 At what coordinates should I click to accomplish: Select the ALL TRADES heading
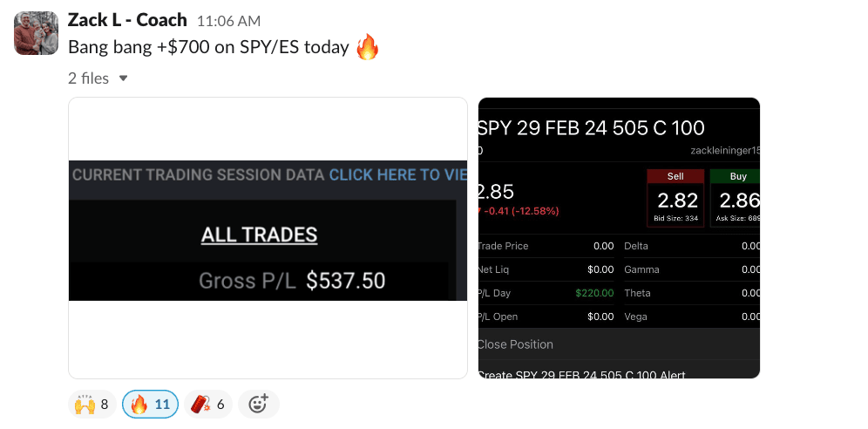[259, 235]
